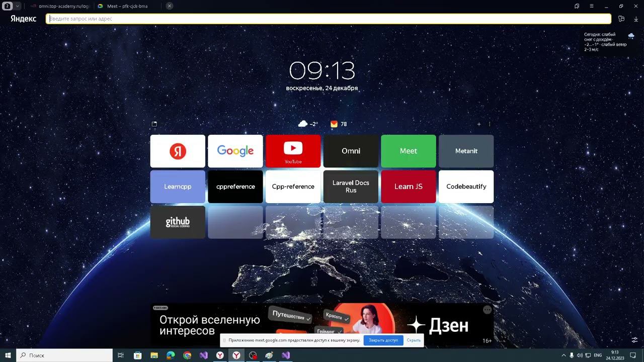Open the Learncpp tile
Viewport: 644px width, 362px height.
pyautogui.click(x=178, y=187)
